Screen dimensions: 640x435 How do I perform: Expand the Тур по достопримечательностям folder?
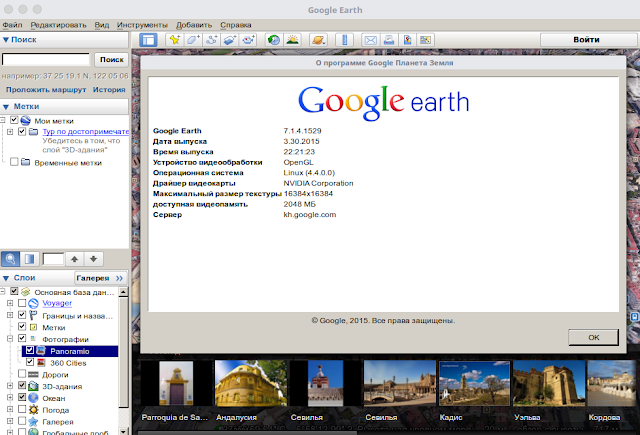(10, 131)
